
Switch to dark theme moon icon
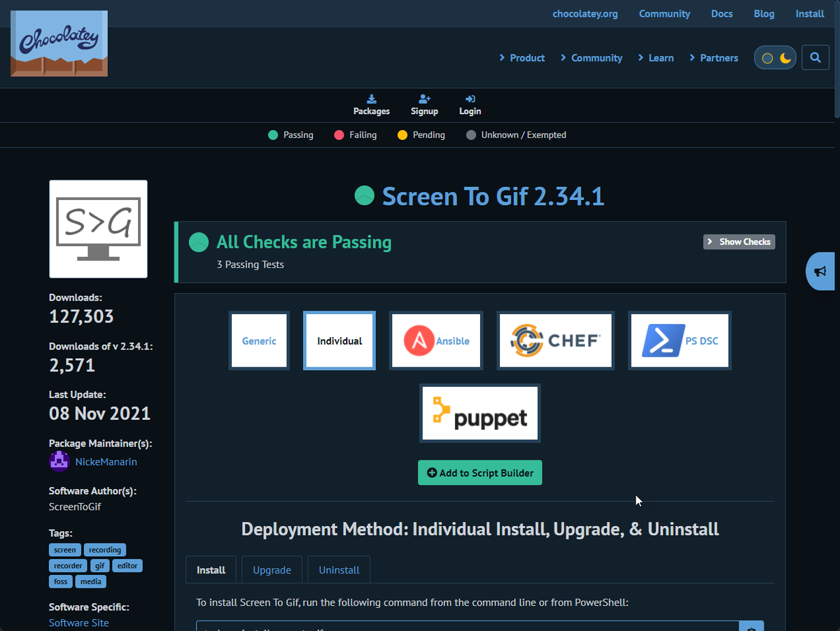pyautogui.click(x=785, y=58)
